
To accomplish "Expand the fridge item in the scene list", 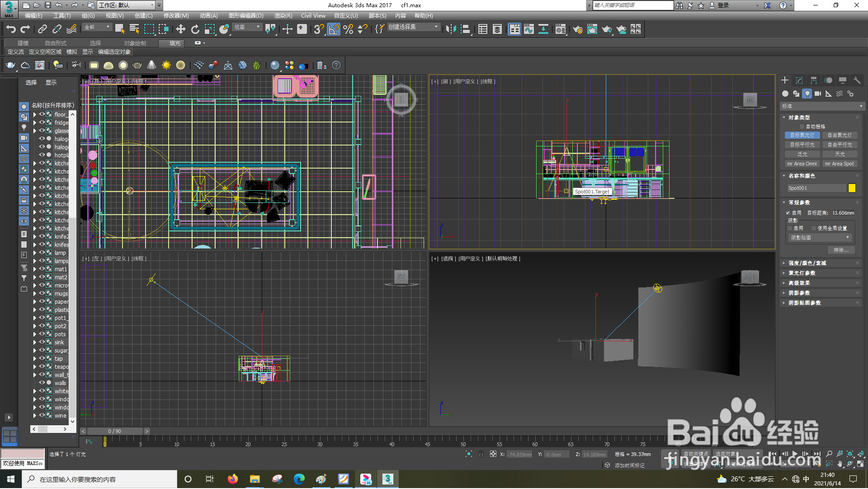I will (35, 122).
